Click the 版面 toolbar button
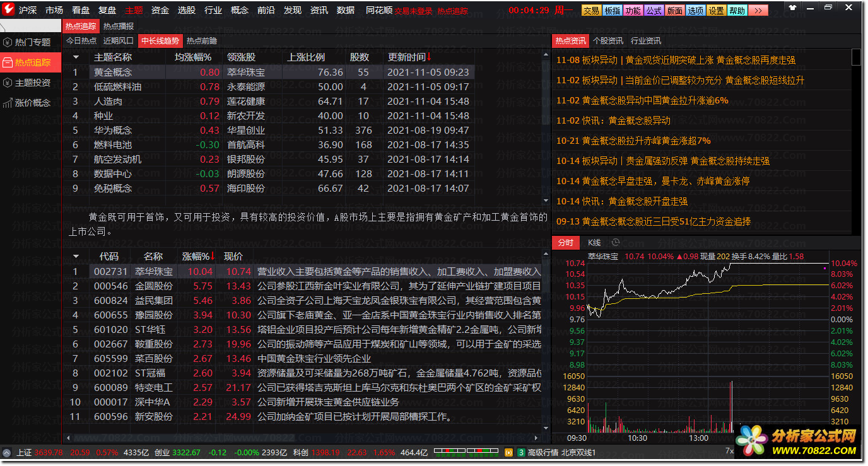Screen dimensions: 868x466 [x=674, y=10]
